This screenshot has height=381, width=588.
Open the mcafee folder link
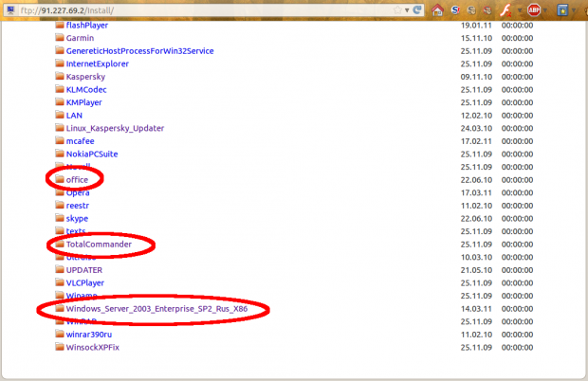80,141
